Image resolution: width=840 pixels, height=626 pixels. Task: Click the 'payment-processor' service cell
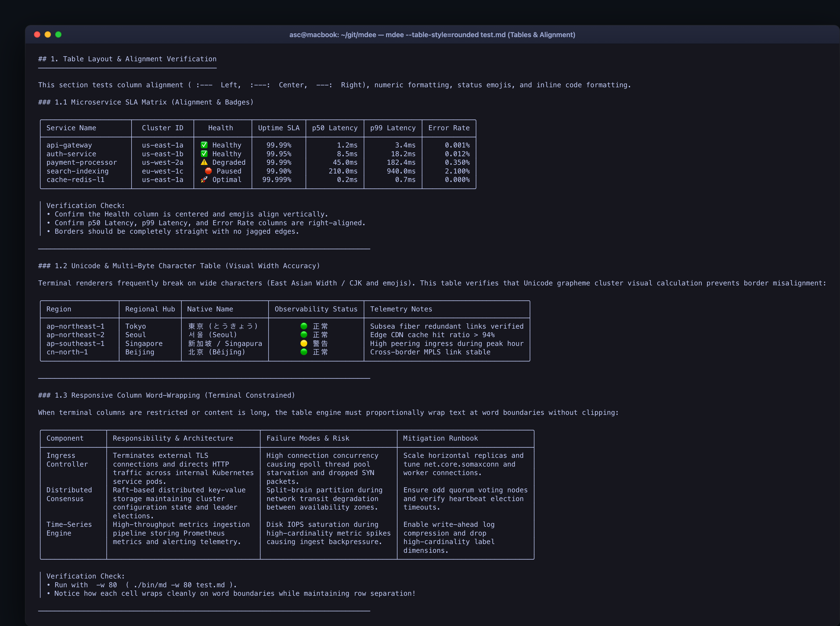(82, 163)
